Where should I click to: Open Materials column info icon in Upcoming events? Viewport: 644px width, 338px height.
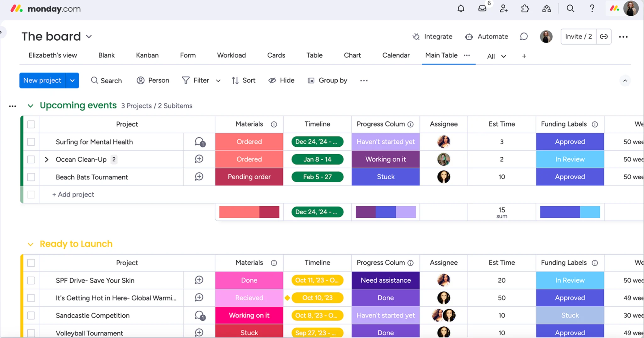[274, 124]
